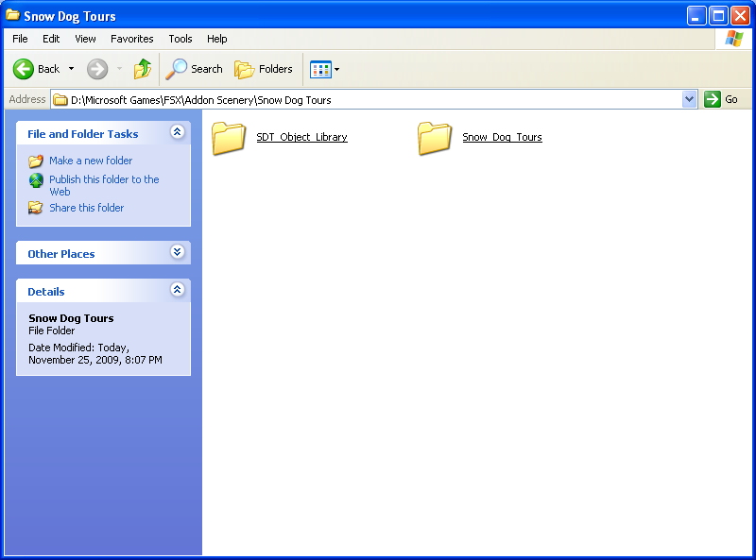
Task: Collapse the File and Folder Tasks panel
Action: tap(177, 133)
